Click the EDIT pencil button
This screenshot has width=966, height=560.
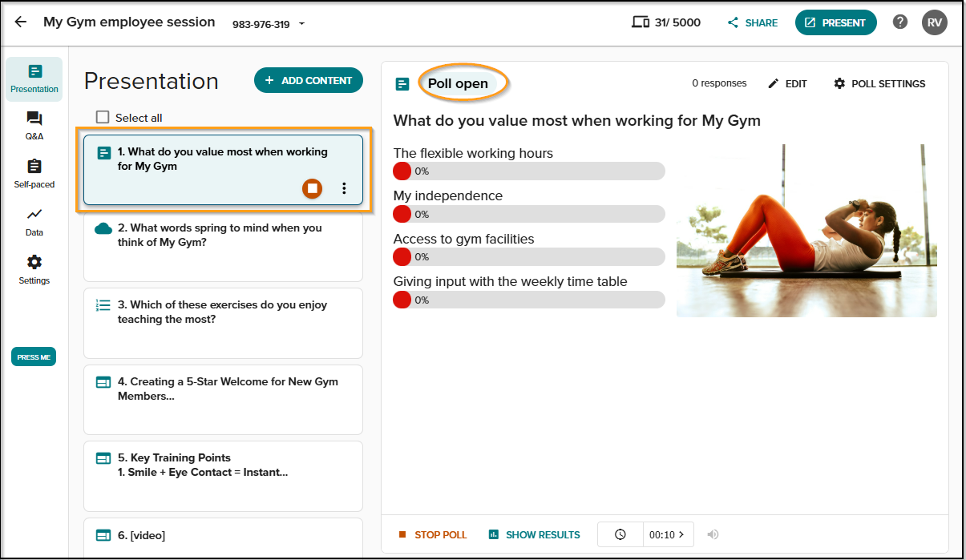click(787, 83)
